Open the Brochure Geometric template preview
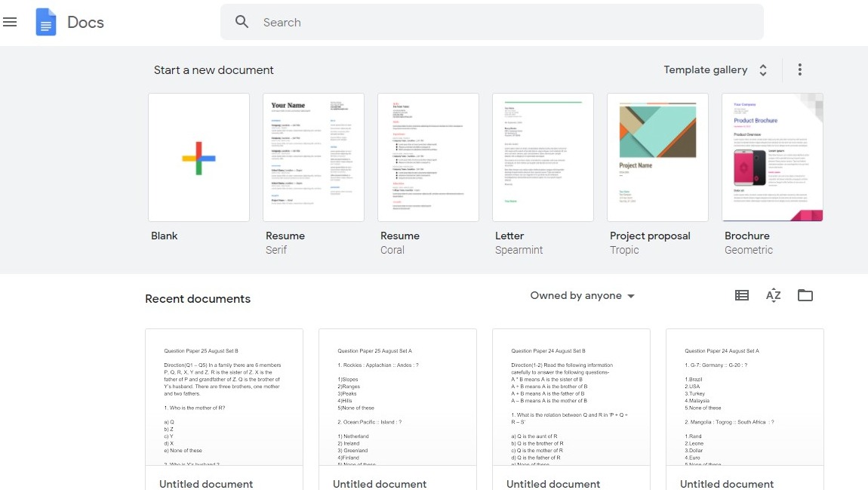The image size is (868, 490). point(772,157)
